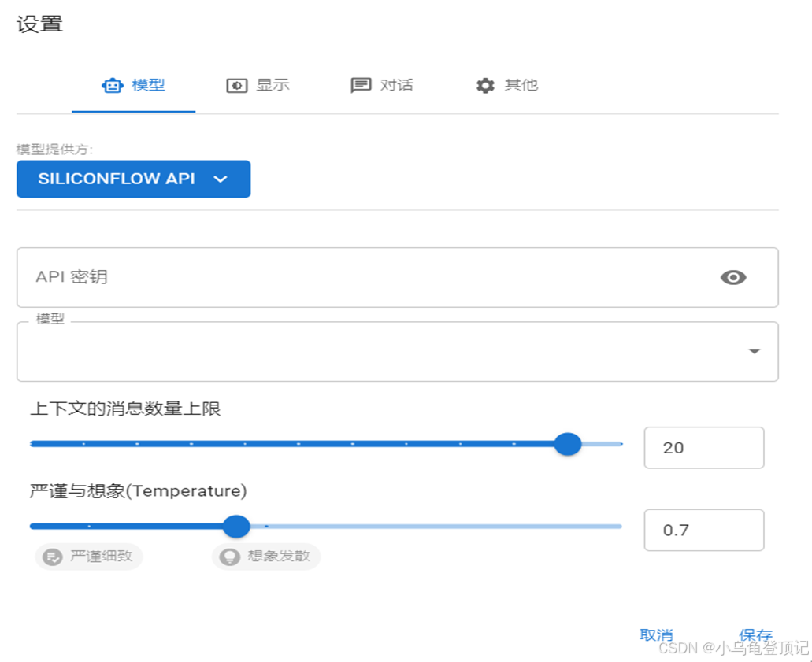812x662 pixels.
Task: Click the lightbulb icon in 想象发散 chip
Action: 229,557
